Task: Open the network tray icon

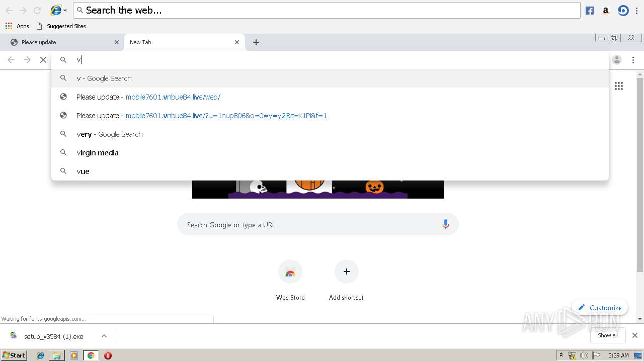Action: [x=572, y=355]
